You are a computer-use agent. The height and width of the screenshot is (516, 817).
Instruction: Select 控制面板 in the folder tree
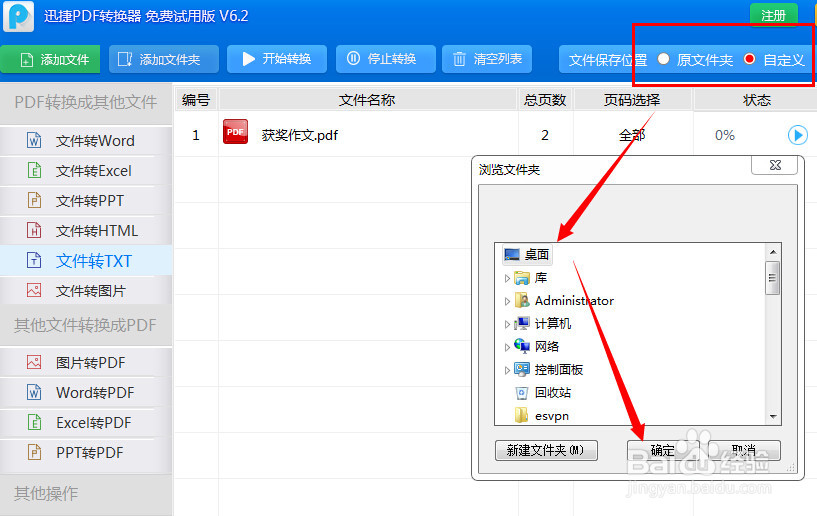pyautogui.click(x=559, y=370)
